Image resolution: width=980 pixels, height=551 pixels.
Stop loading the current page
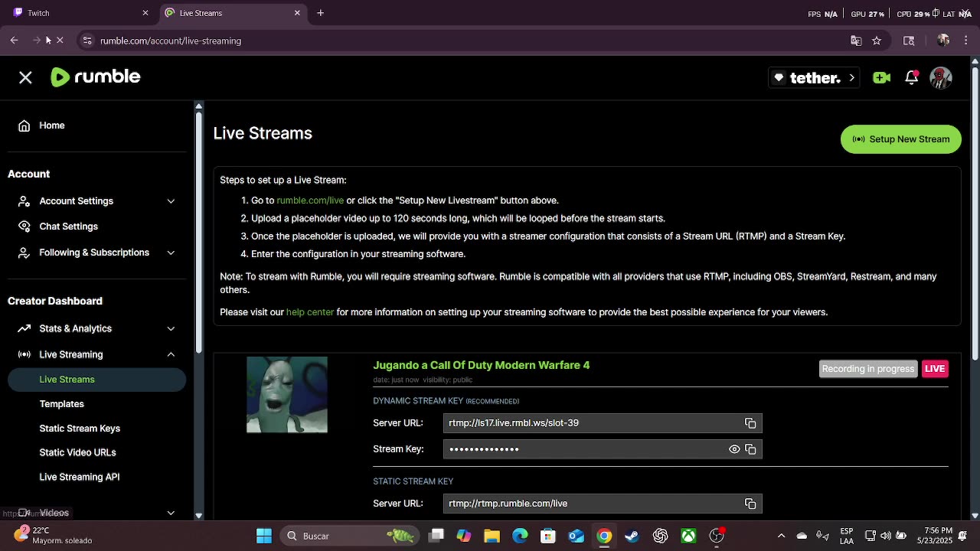tap(59, 41)
